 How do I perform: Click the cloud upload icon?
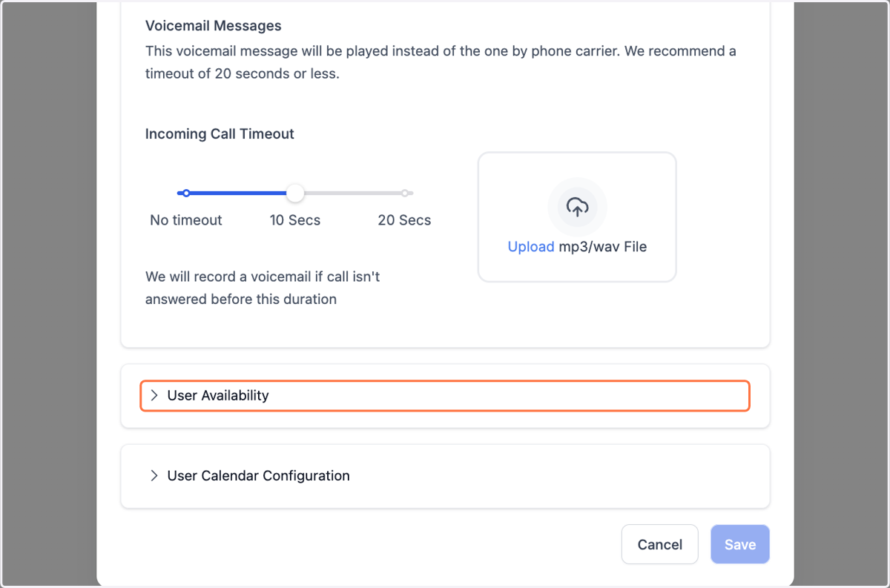(x=577, y=207)
